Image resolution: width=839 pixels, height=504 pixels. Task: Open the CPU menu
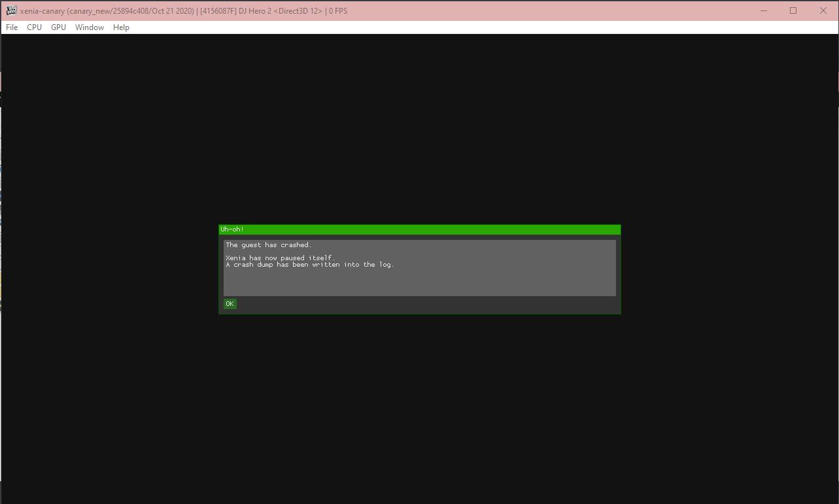tap(34, 27)
